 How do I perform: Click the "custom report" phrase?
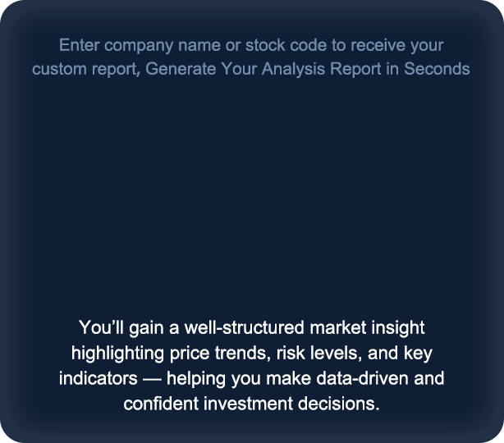click(x=86, y=69)
